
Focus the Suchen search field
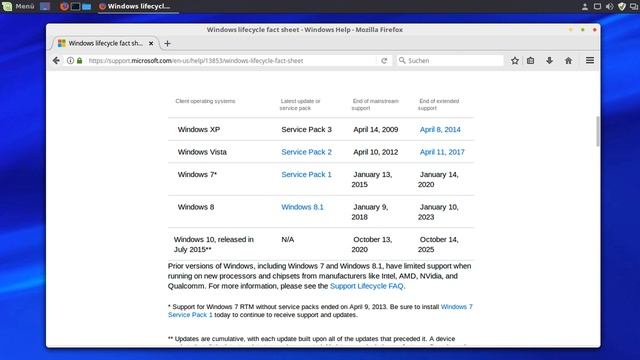(451, 60)
